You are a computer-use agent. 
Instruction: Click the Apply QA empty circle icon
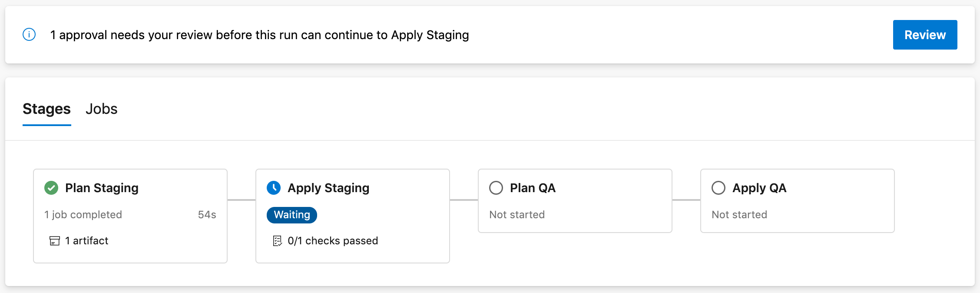718,188
